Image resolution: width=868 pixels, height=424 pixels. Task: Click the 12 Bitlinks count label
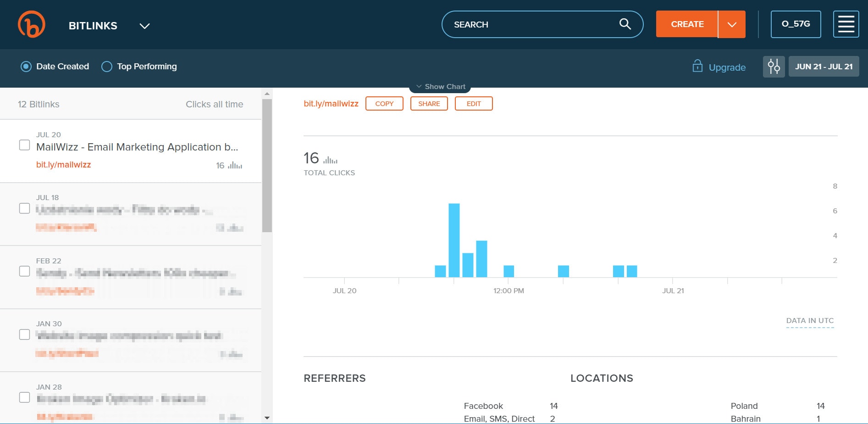pyautogui.click(x=39, y=104)
